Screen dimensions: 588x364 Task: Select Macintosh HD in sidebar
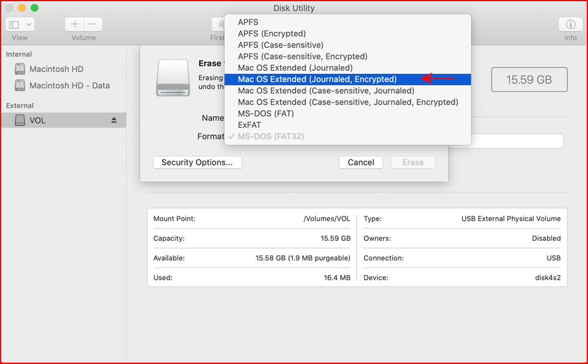(x=57, y=69)
